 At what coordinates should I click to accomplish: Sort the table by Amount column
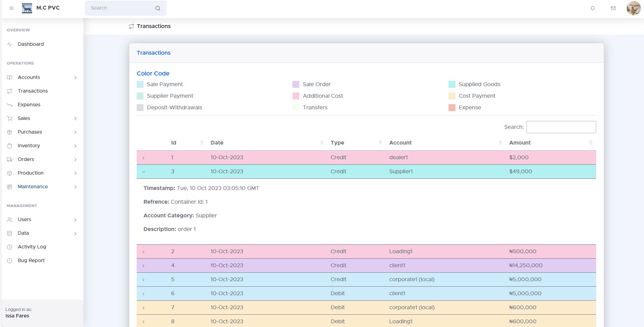tap(520, 143)
